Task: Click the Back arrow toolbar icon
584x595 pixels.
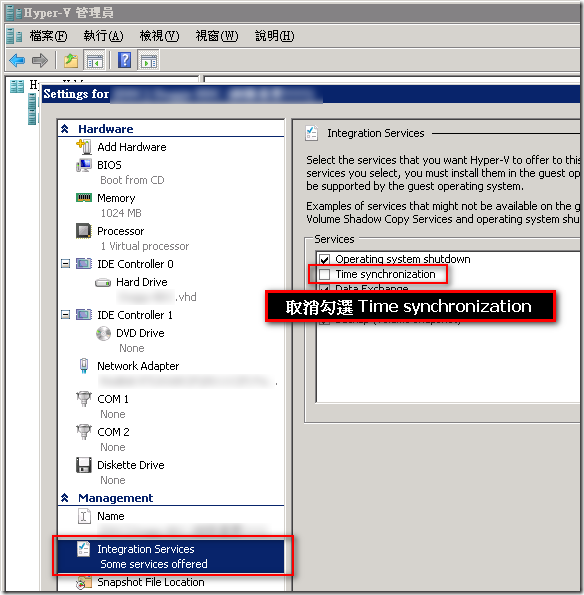Action: coord(17,60)
